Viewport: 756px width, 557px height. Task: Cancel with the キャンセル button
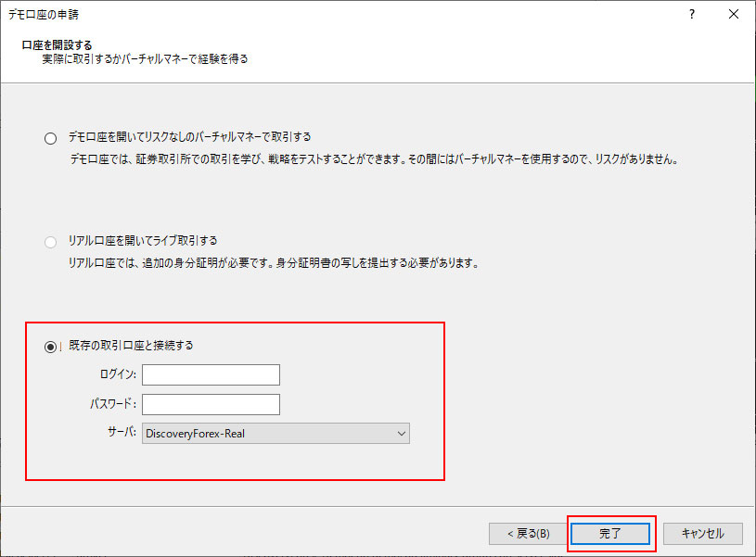pos(702,534)
